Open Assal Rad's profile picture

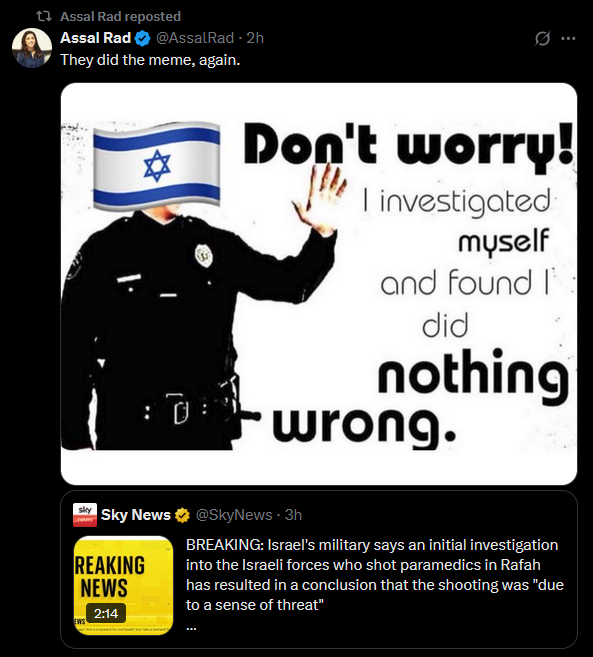pyautogui.click(x=32, y=48)
